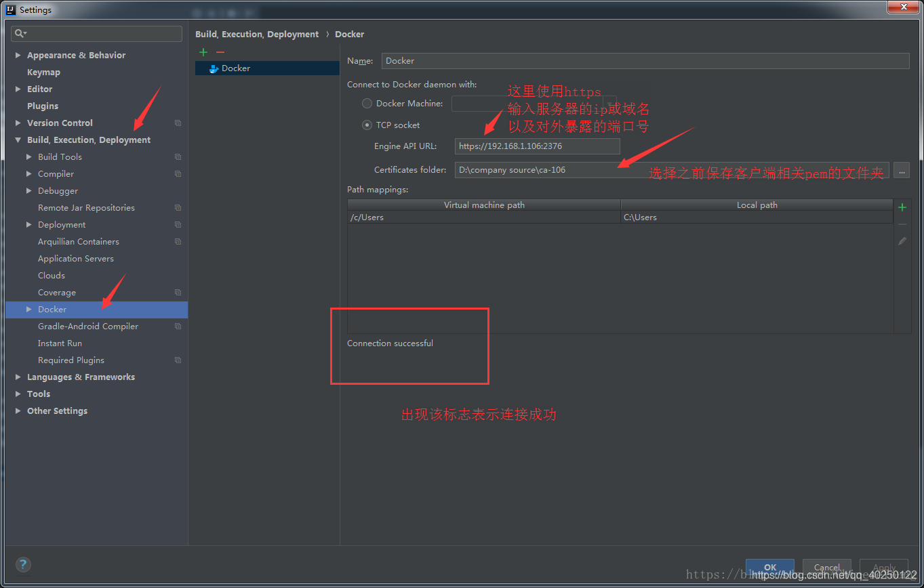The height and width of the screenshot is (588, 924).
Task: Click project-level icon next to Compiler
Action: pyautogui.click(x=178, y=174)
